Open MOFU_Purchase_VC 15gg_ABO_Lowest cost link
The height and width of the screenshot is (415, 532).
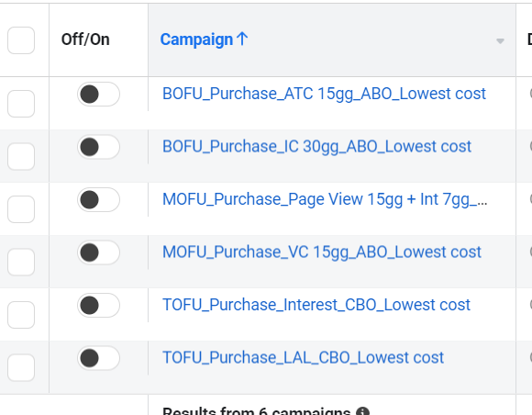click(322, 252)
